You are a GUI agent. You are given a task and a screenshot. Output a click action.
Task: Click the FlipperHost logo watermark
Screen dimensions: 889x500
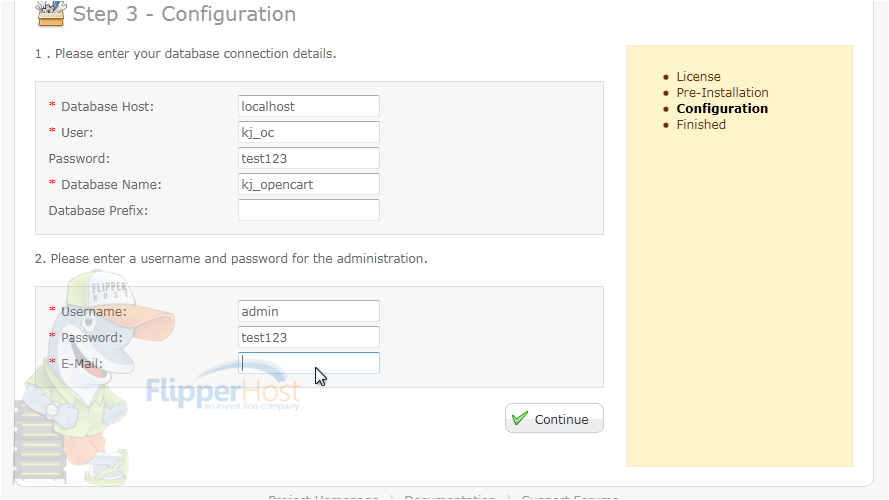223,389
